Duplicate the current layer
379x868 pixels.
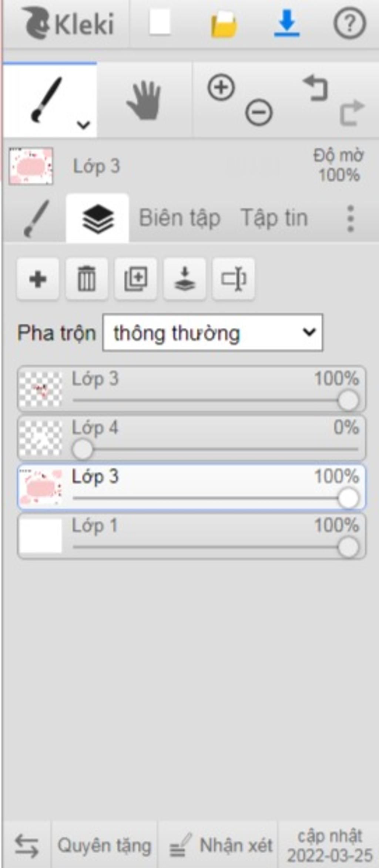pos(135,279)
